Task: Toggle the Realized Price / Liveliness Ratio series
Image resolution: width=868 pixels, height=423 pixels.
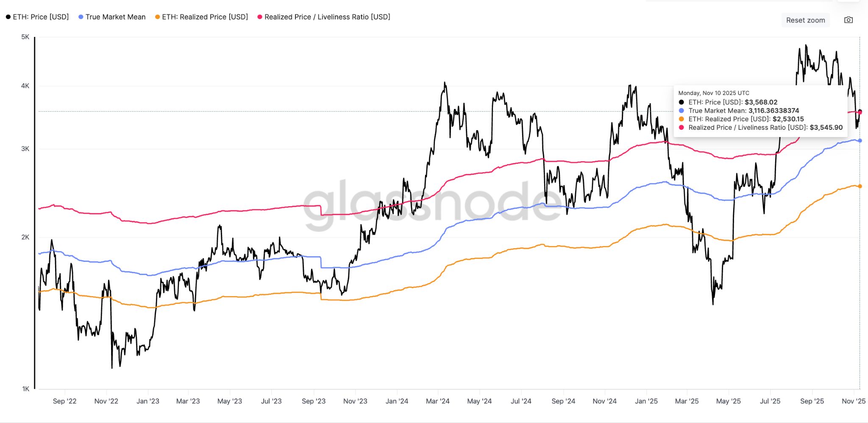Action: [x=327, y=17]
